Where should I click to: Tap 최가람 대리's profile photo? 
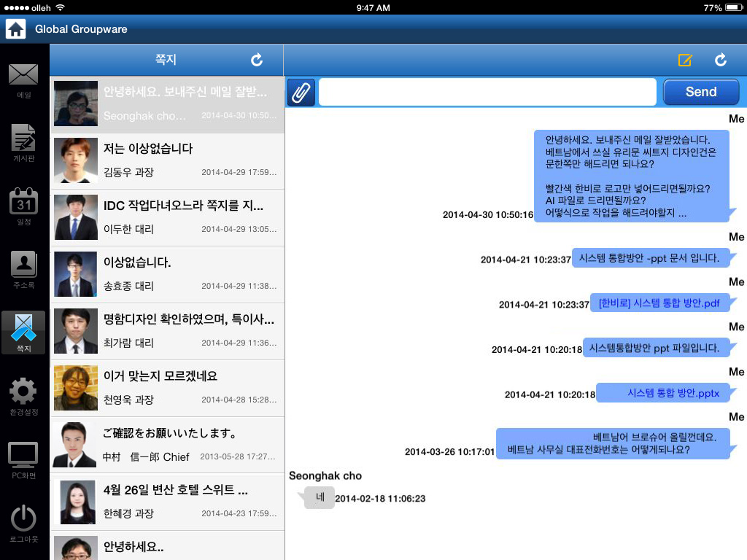pos(76,331)
